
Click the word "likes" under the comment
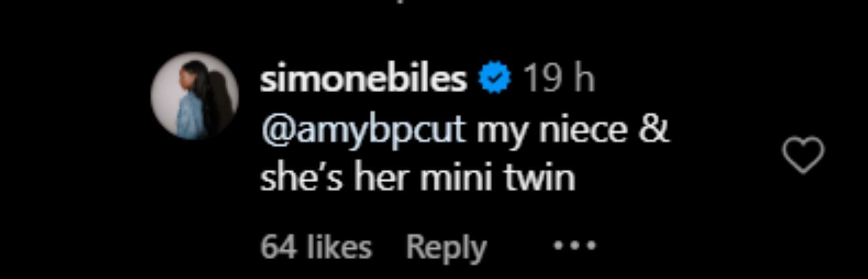tap(339, 247)
